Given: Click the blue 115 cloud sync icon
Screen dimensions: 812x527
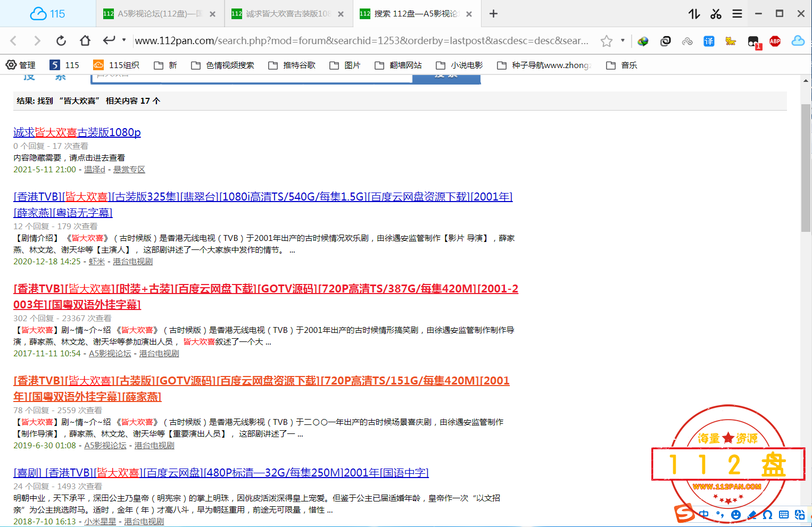Looking at the screenshot, I should click(x=798, y=40).
